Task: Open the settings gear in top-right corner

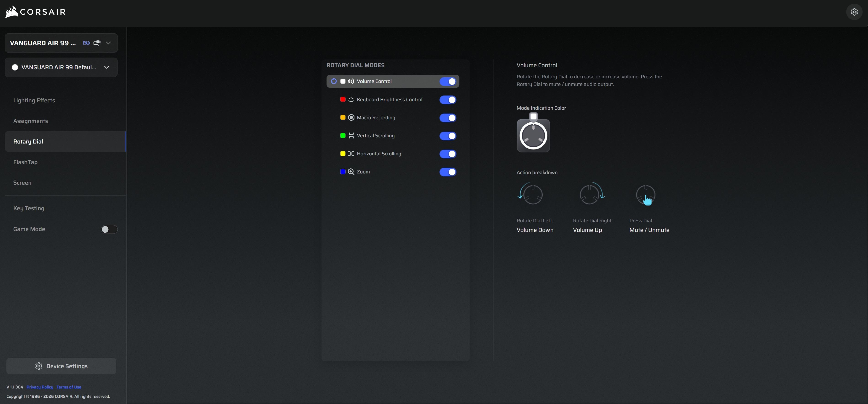Action: (854, 12)
